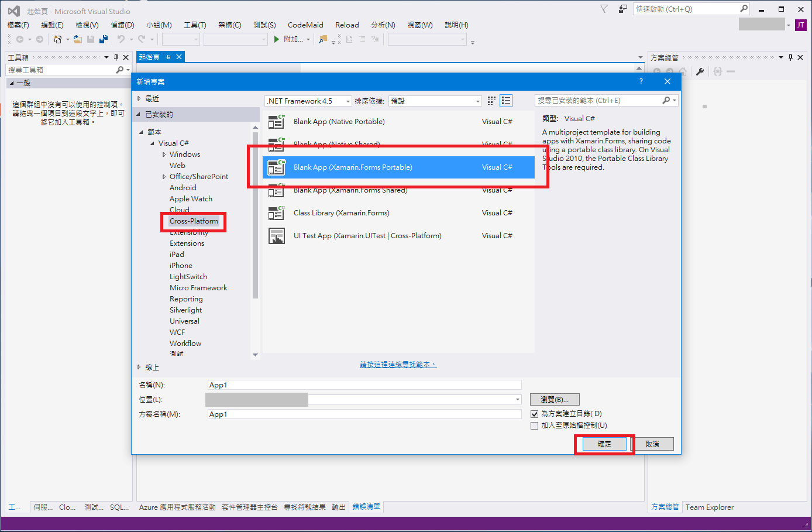Click the Send Feedback icon
The height and width of the screenshot is (532, 812).
click(623, 9)
